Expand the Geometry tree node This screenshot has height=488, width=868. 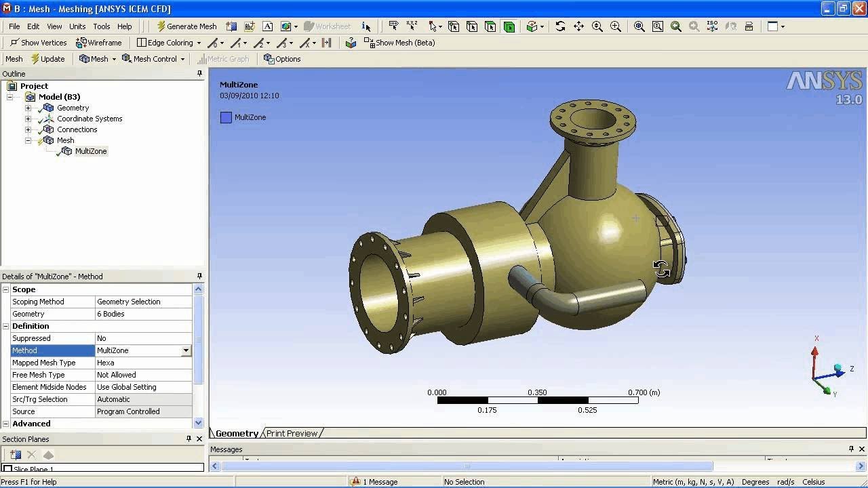28,108
